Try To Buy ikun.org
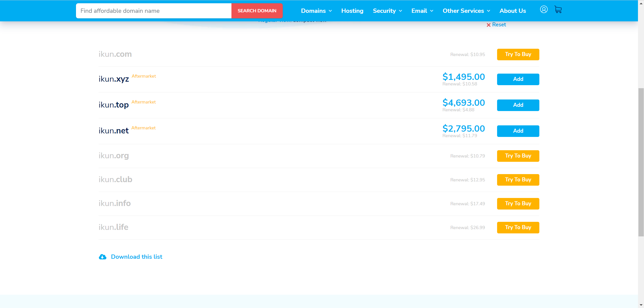 (518, 156)
